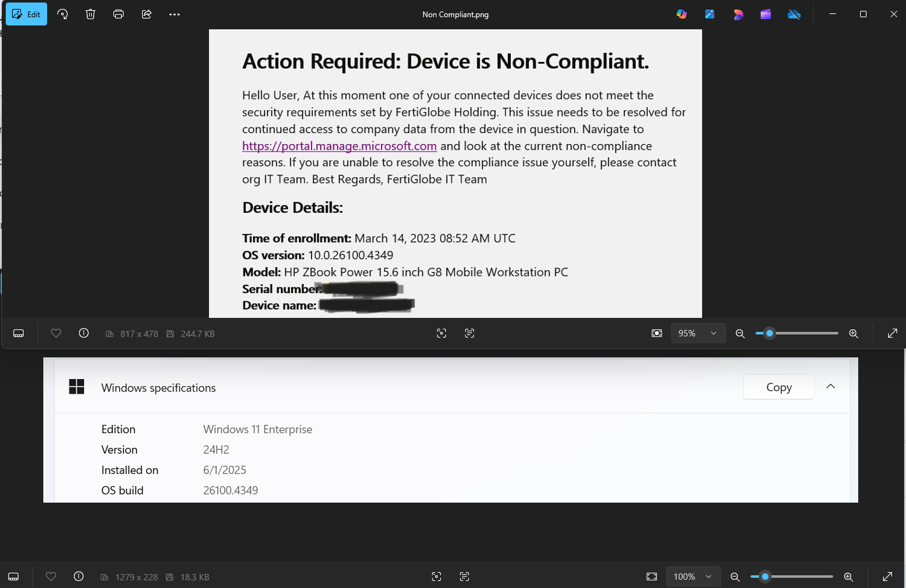Screen dimensions: 906x588
Task: Favorite the image using the heart
Action: [x=56, y=333]
